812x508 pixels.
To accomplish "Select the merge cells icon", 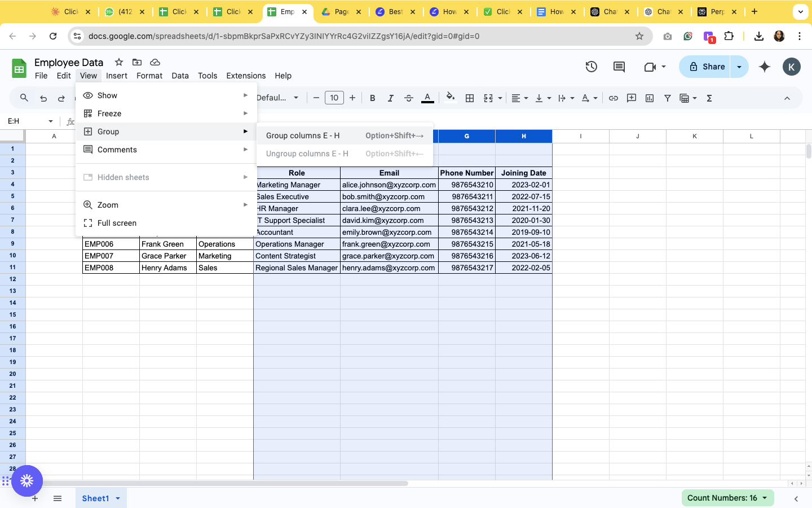I will (x=488, y=98).
